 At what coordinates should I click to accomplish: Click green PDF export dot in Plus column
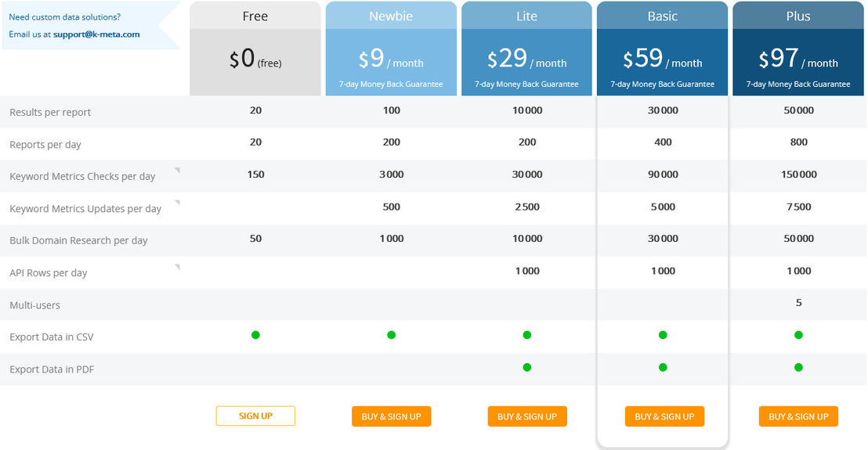798,367
